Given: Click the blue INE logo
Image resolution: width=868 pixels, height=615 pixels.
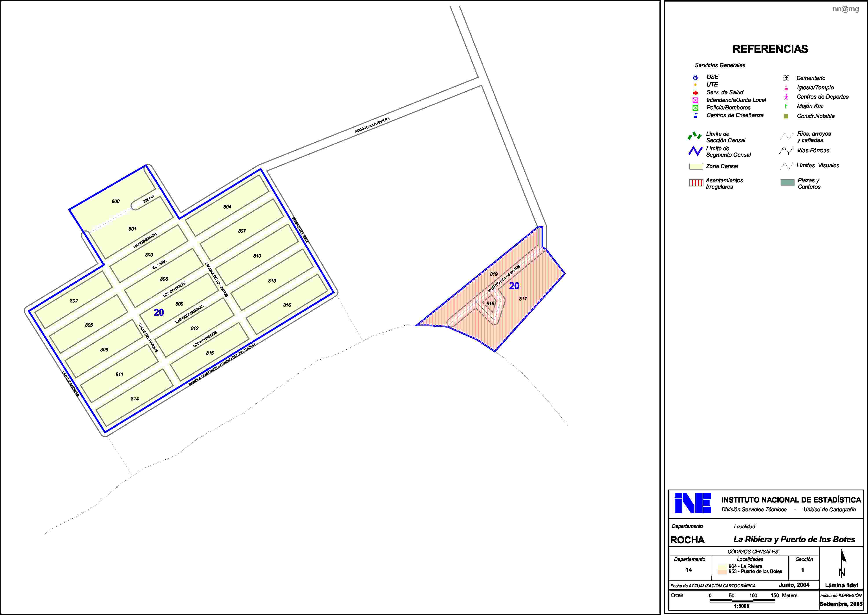Looking at the screenshot, I should [692, 503].
